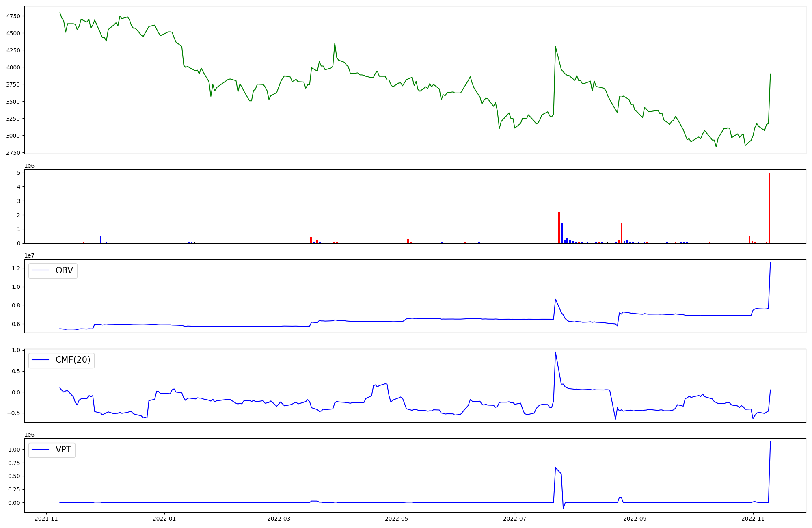Screen dimensions: 812x528
Task: Click the 4750 price axis tick label
Action: tap(13, 16)
